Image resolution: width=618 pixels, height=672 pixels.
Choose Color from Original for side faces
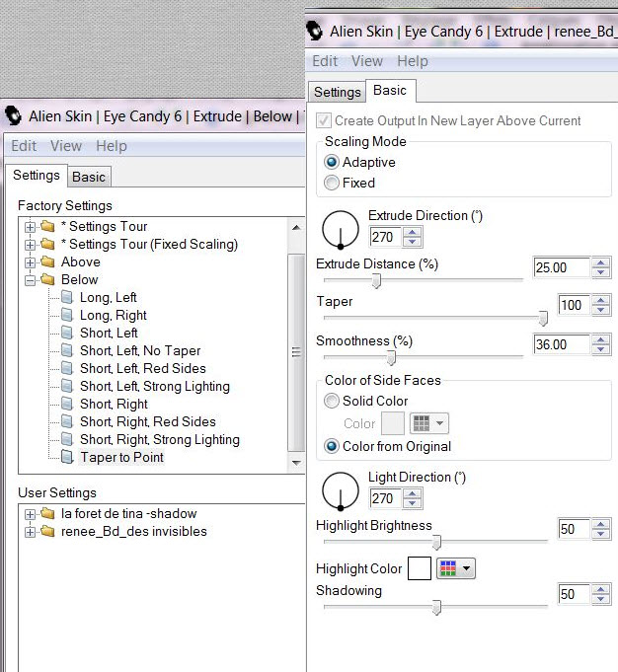point(332,446)
